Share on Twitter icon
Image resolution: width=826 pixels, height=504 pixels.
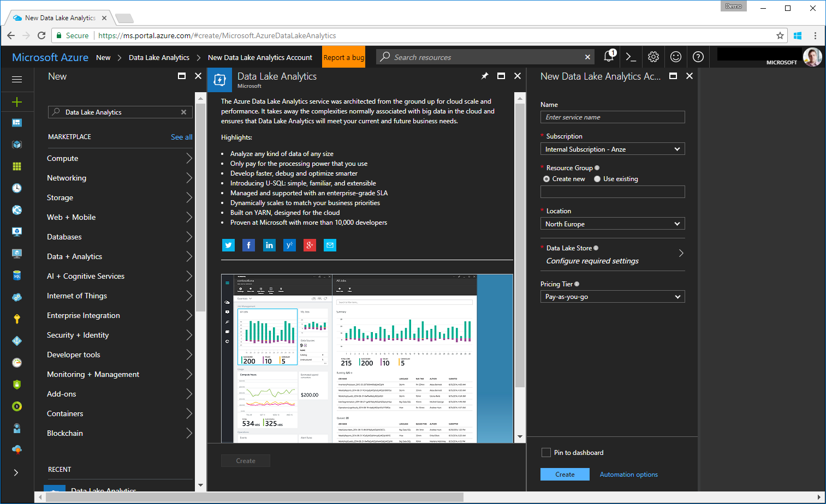[x=228, y=245]
